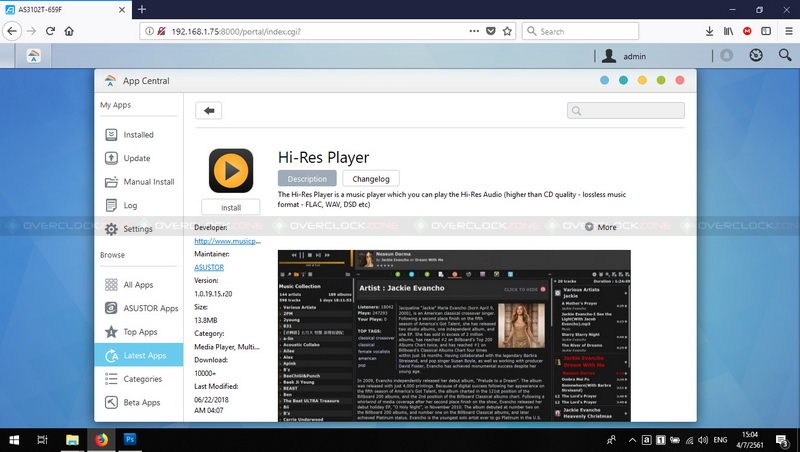Toggle the browser sidebar icon

pyautogui.click(x=766, y=31)
